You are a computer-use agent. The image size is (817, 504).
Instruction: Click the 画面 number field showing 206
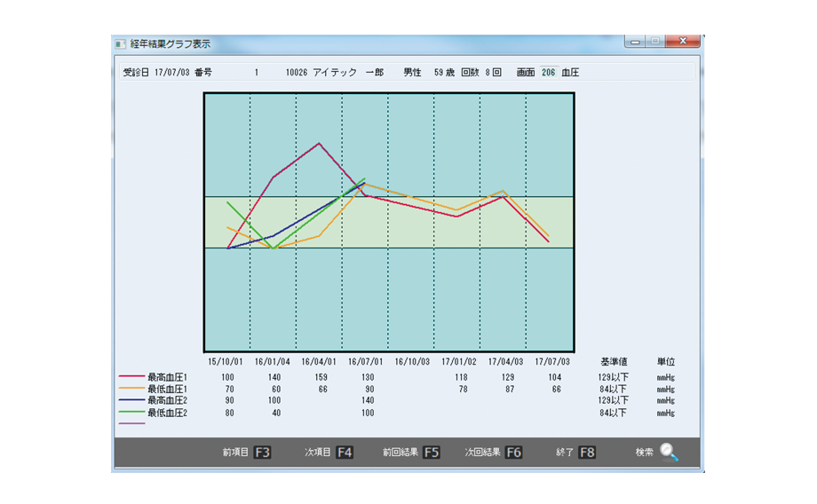pos(548,72)
